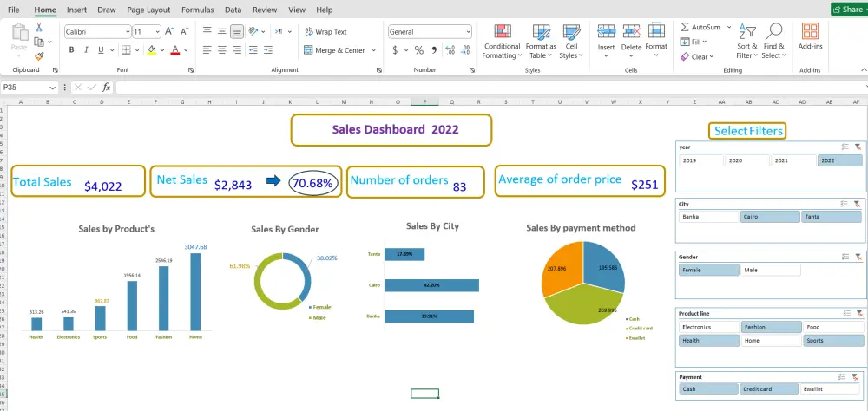
Task: Apply Top Align to cell
Action: 207,31
